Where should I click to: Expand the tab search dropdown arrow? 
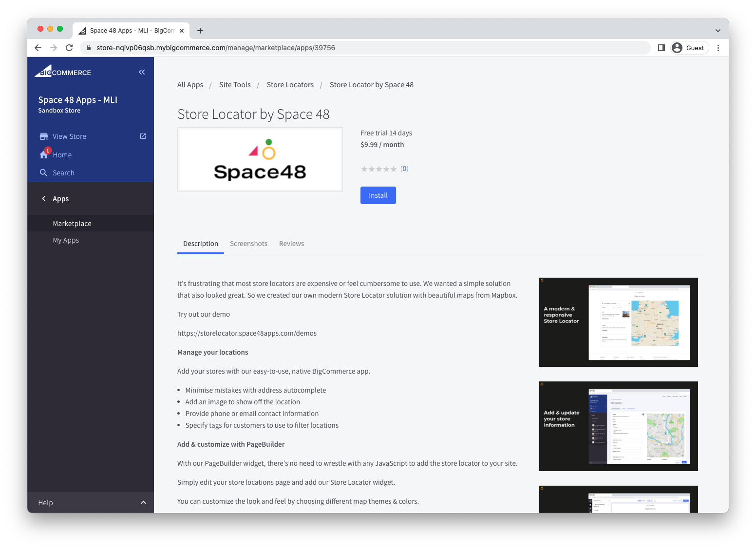(718, 31)
